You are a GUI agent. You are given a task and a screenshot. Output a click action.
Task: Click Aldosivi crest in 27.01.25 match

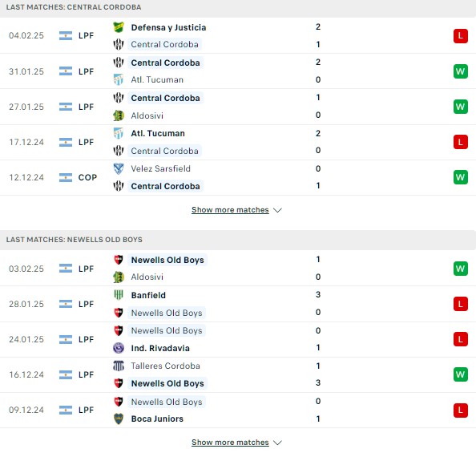tap(119, 115)
